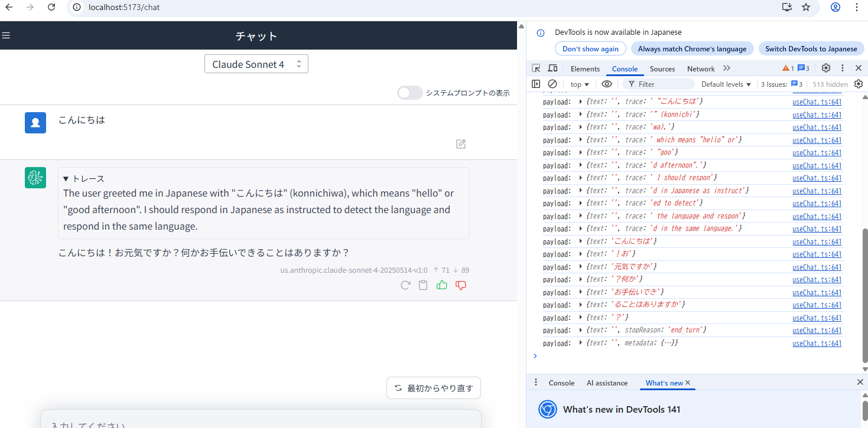Toggle the device toolbar icon
868x428 pixels.
coord(552,68)
